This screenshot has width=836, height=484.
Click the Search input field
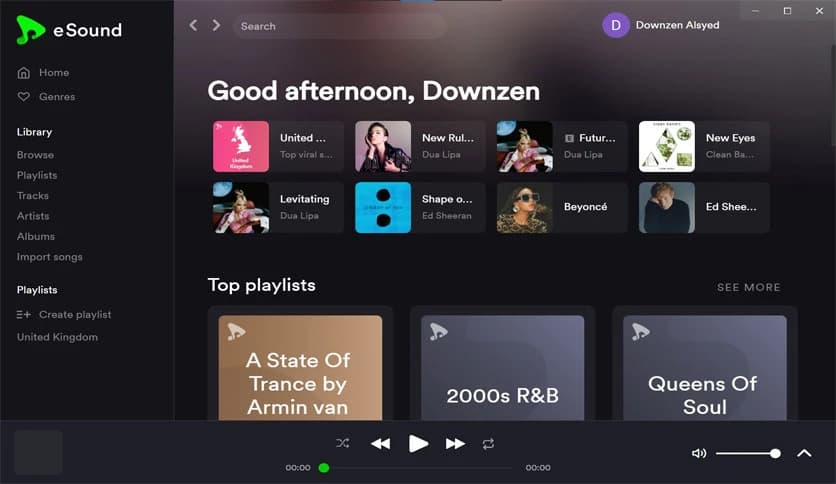(x=339, y=26)
